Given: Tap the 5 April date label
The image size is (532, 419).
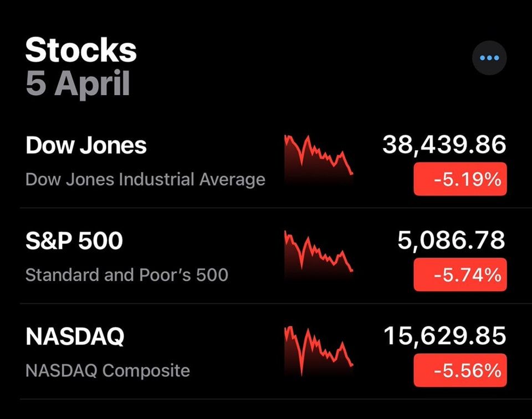Looking at the screenshot, I should 78,84.
